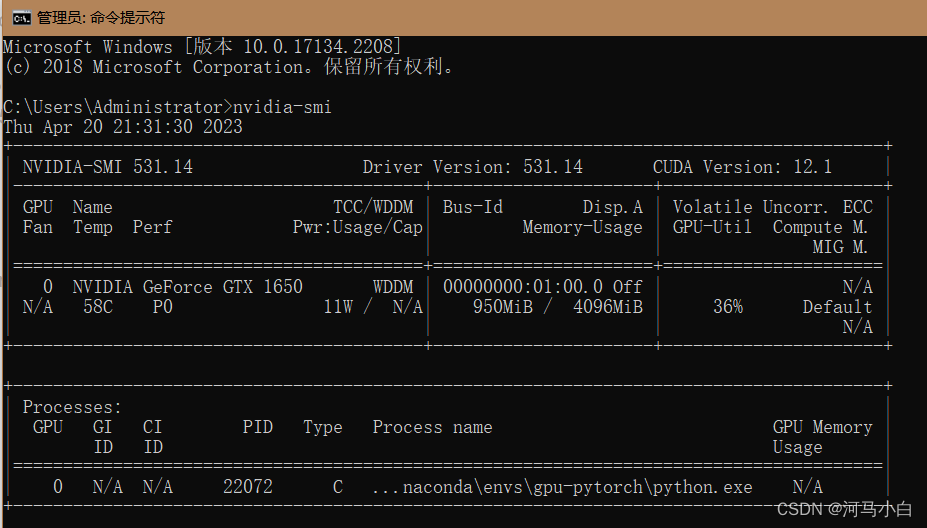Click the 'Type' column header
The image size is (927, 528).
[323, 427]
